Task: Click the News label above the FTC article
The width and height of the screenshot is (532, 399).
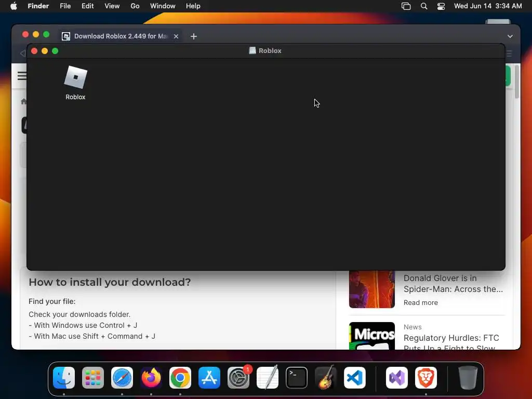Action: (413, 327)
